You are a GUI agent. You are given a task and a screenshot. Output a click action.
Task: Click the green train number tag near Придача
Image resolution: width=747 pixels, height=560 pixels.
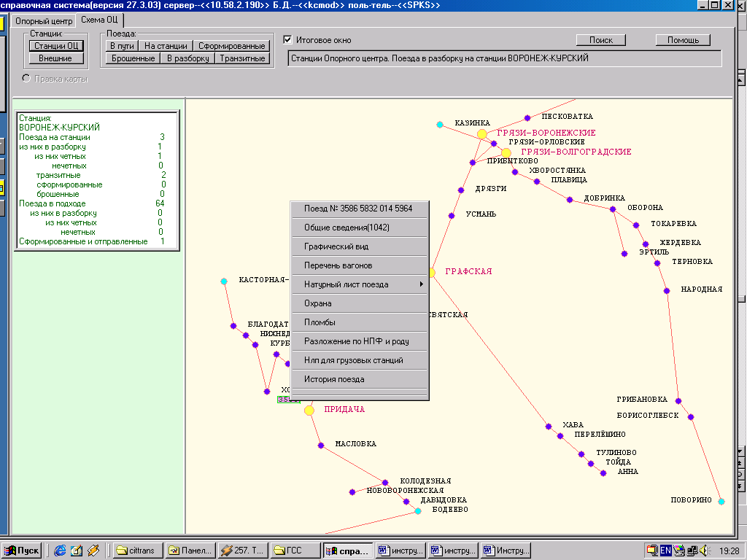pyautogui.click(x=289, y=400)
